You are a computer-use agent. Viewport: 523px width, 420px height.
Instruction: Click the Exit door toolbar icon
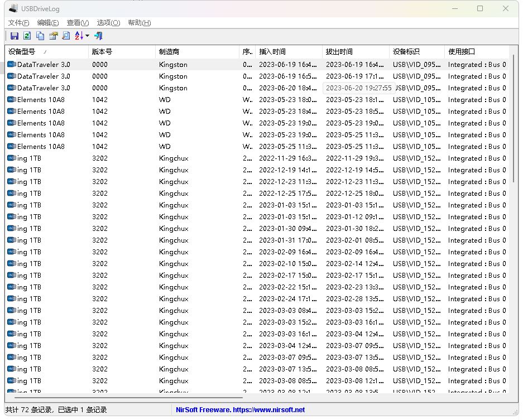98,36
